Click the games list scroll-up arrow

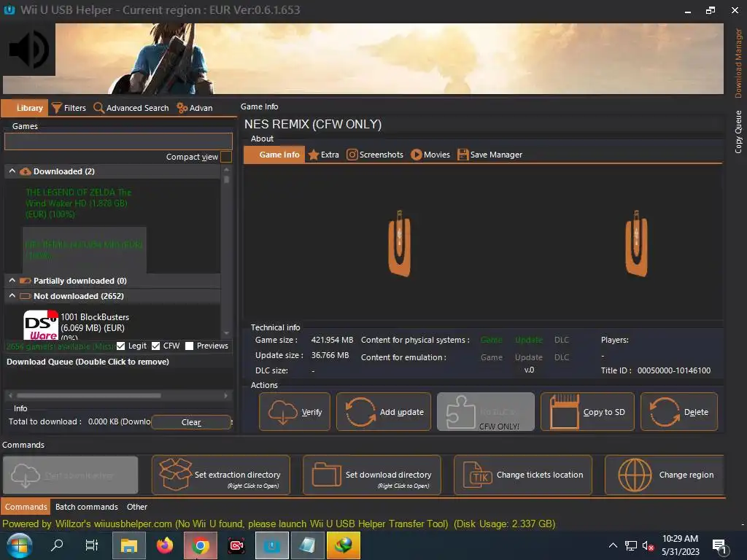[226, 169]
